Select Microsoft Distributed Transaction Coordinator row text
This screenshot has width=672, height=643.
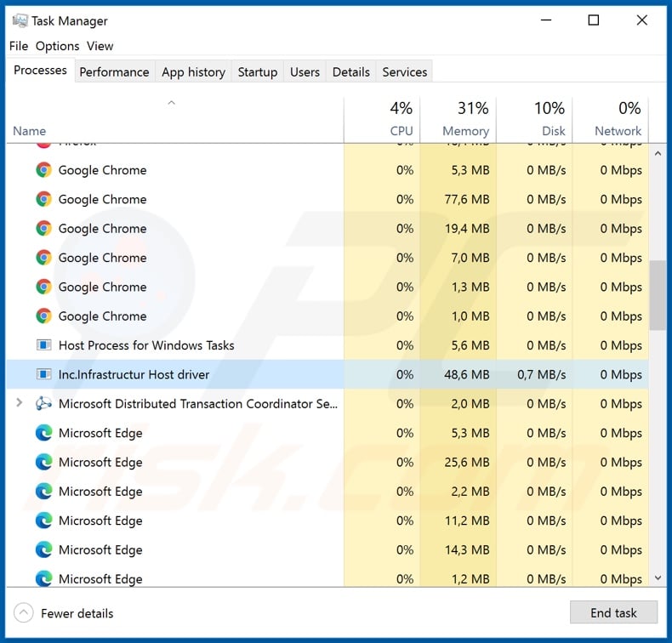(x=198, y=403)
